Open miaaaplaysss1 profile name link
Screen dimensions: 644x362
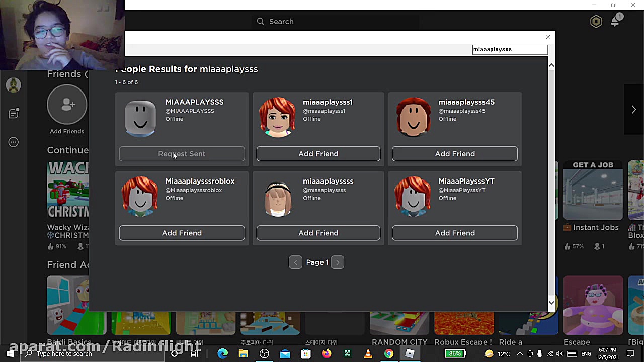point(328,102)
